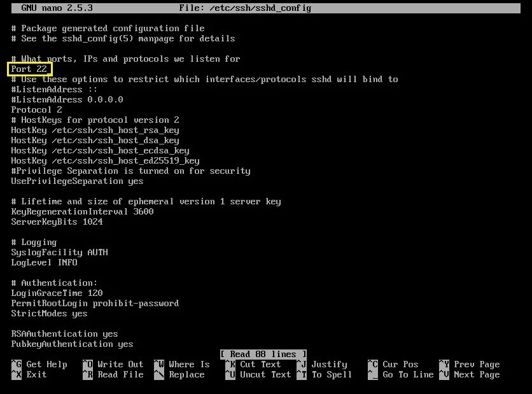Click the '# Use these options to restrict' comment
This screenshot has height=394, width=532.
204,80
